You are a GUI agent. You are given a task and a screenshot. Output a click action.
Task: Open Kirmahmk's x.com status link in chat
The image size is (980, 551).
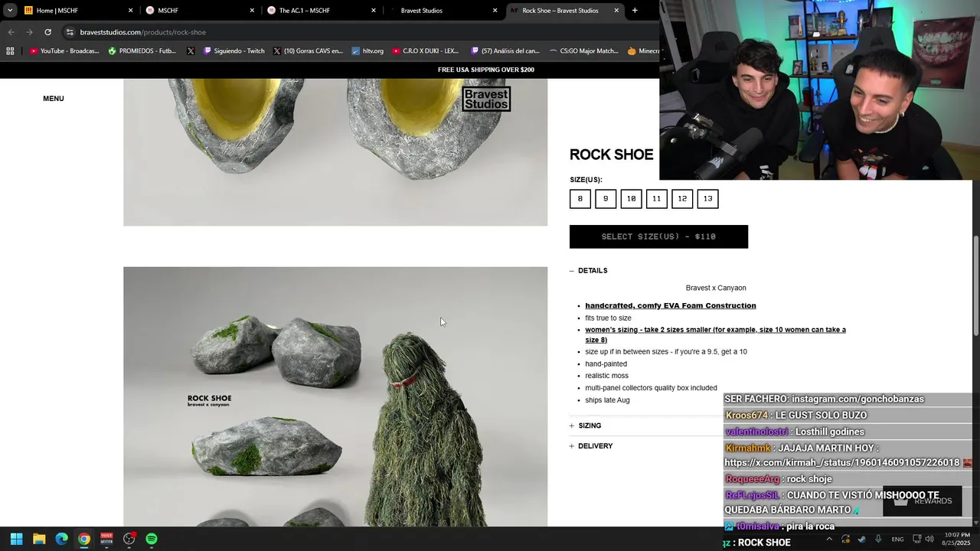842,463
